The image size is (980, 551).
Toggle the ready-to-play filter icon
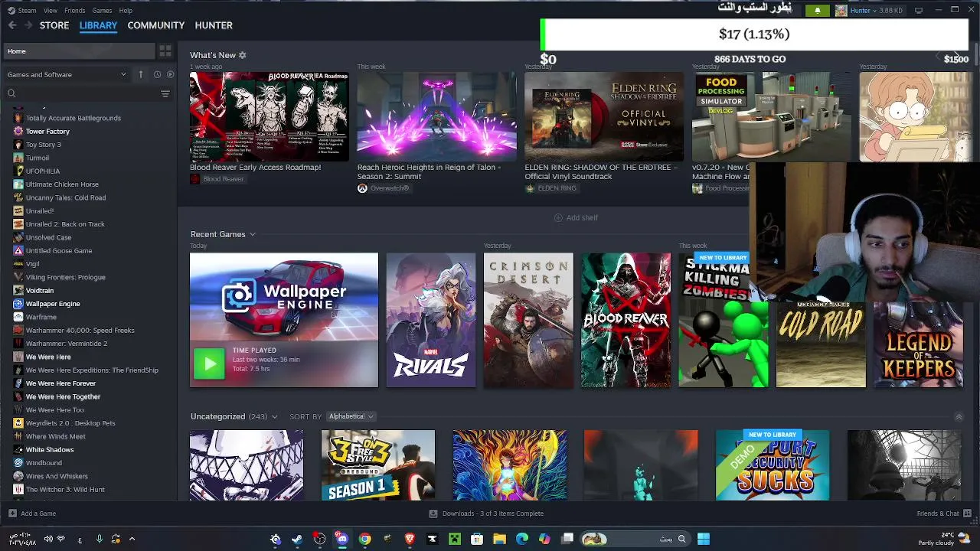click(x=170, y=74)
